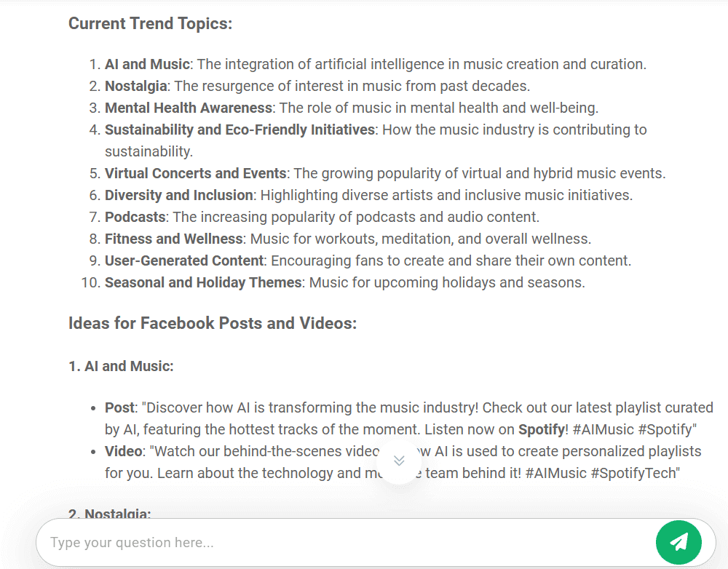Click the 'Podcasts' trend topic
This screenshot has height=569, width=728.
[135, 217]
